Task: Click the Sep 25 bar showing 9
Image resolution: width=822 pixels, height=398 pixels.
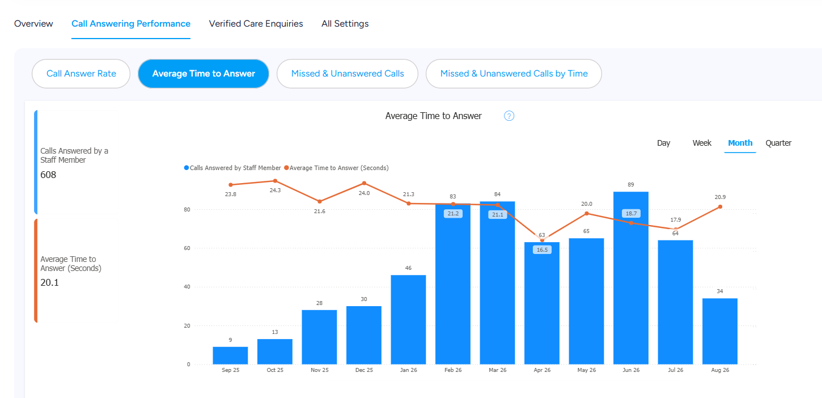Action: point(230,356)
